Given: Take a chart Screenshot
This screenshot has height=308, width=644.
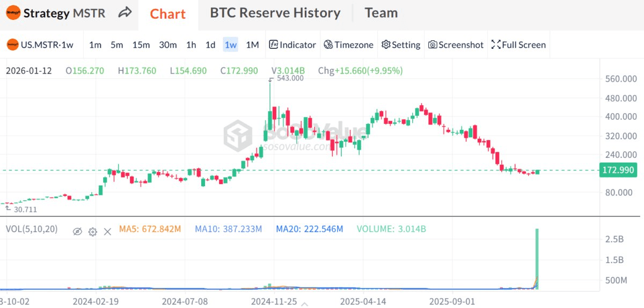Looking at the screenshot, I should [x=456, y=45].
